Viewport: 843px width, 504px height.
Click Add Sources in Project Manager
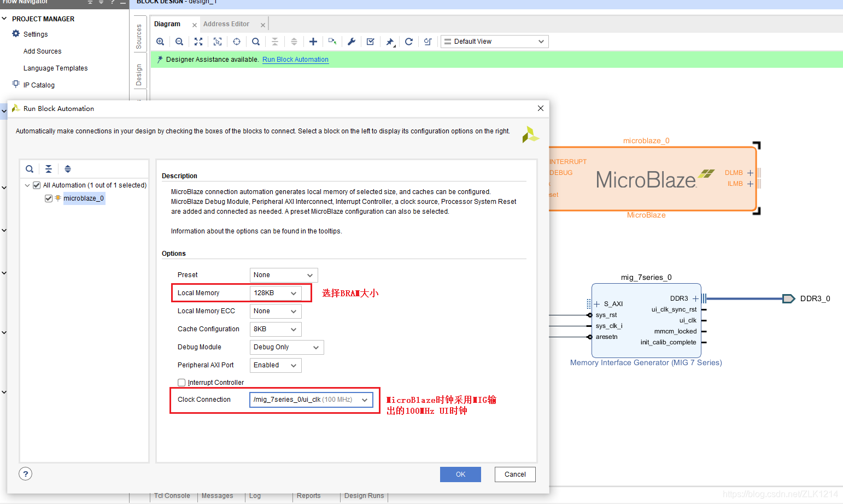point(42,51)
